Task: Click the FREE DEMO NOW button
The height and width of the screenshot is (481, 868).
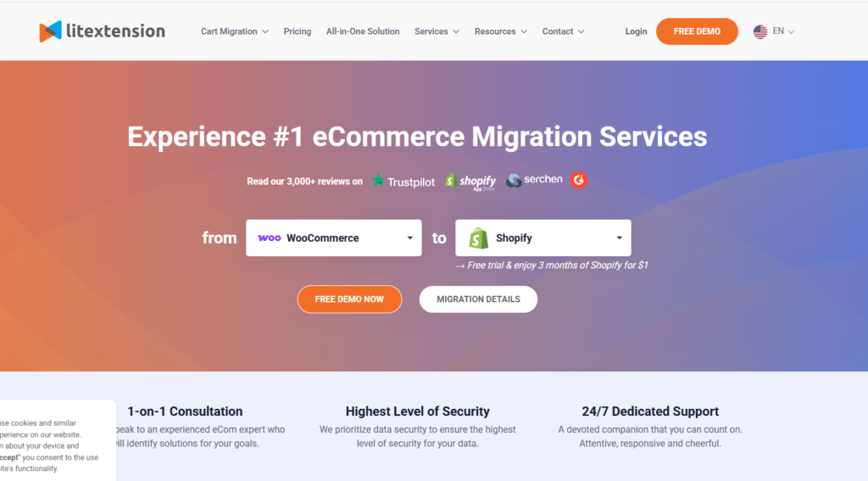Action: (x=349, y=299)
